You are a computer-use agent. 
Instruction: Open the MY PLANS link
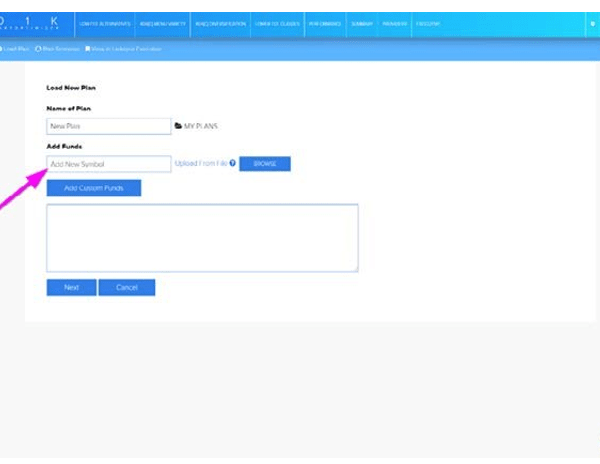[x=201, y=127]
